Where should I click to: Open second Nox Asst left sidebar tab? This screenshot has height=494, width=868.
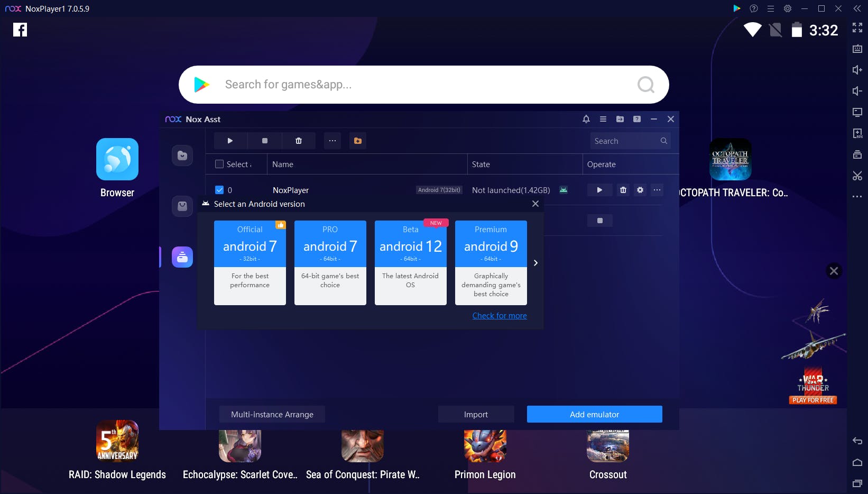tap(182, 206)
